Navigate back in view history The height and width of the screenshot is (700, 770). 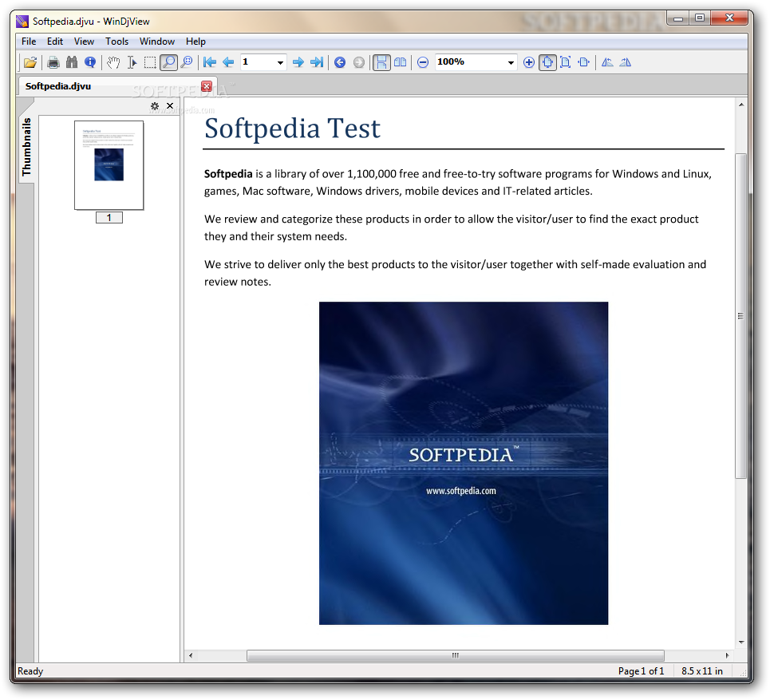click(x=340, y=62)
